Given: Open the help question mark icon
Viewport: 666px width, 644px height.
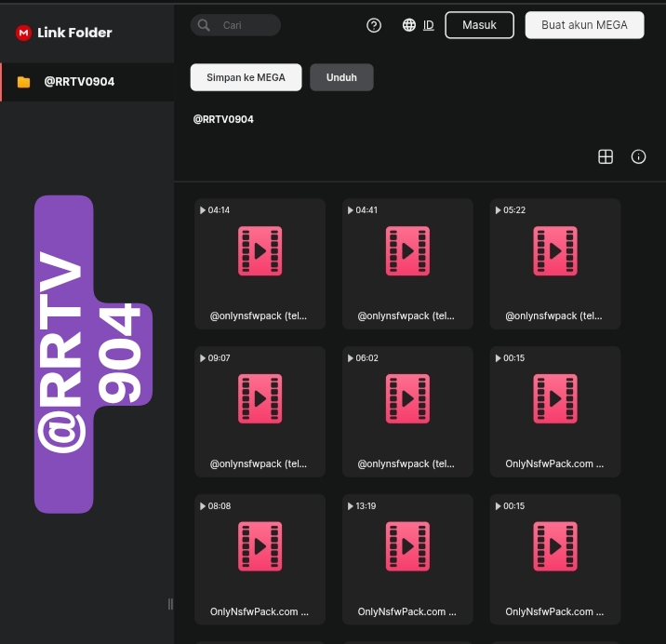Looking at the screenshot, I should (x=374, y=25).
